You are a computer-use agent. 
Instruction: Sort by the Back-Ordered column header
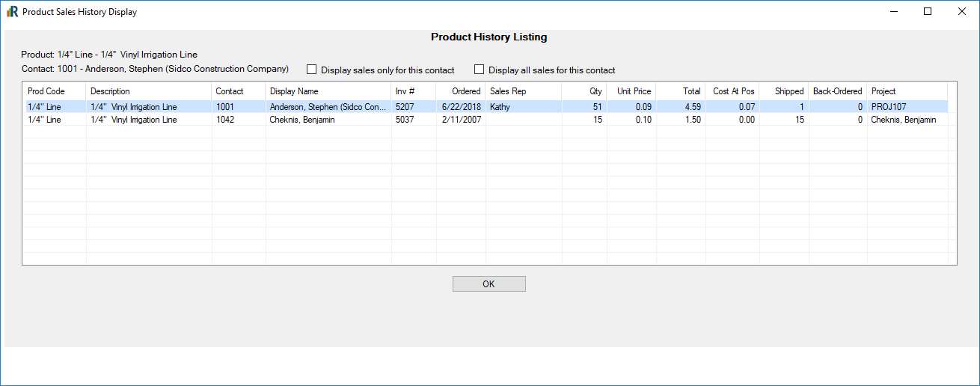click(838, 91)
